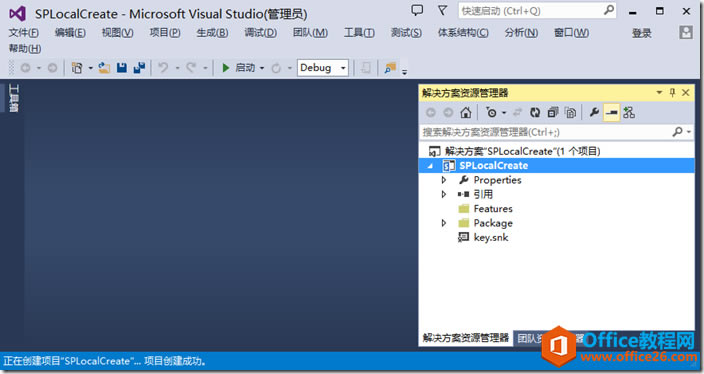Viewport: 704px width, 374px height.
Task: Click the Find in Files toolbar icon
Action: tap(390, 68)
